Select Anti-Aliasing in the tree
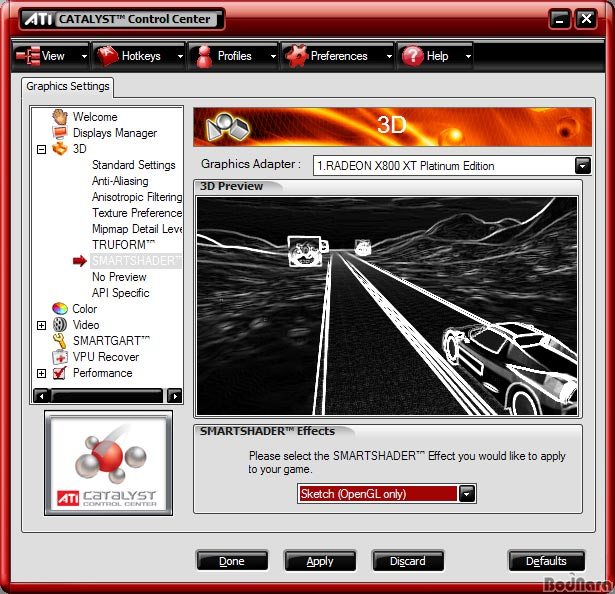The height and width of the screenshot is (594, 615). (x=120, y=181)
